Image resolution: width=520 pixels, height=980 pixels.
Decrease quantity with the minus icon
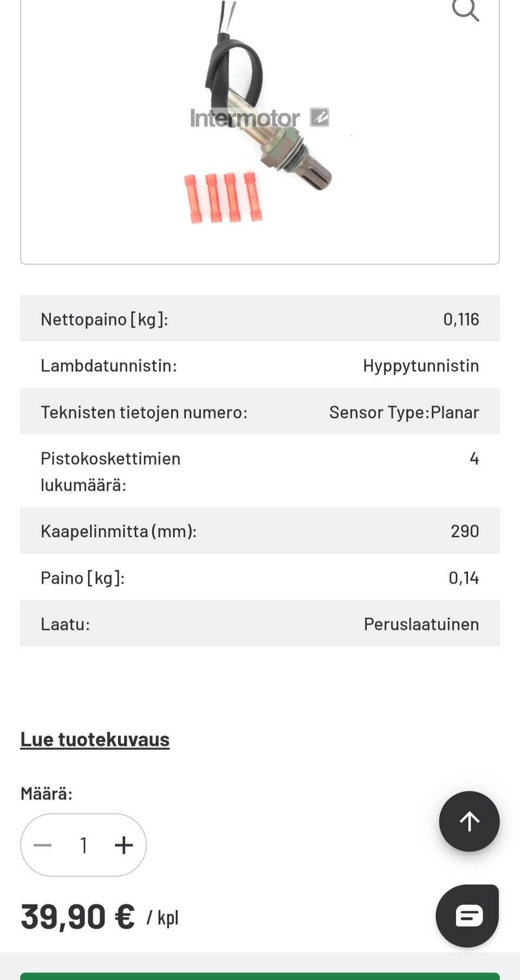click(x=43, y=845)
